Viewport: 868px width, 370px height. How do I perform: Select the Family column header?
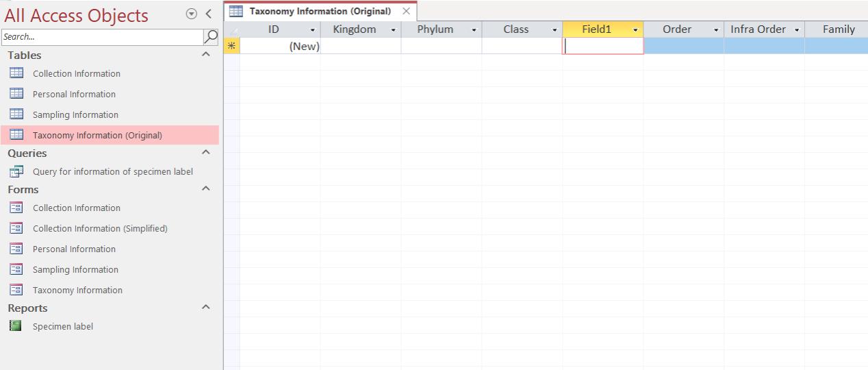pos(837,29)
